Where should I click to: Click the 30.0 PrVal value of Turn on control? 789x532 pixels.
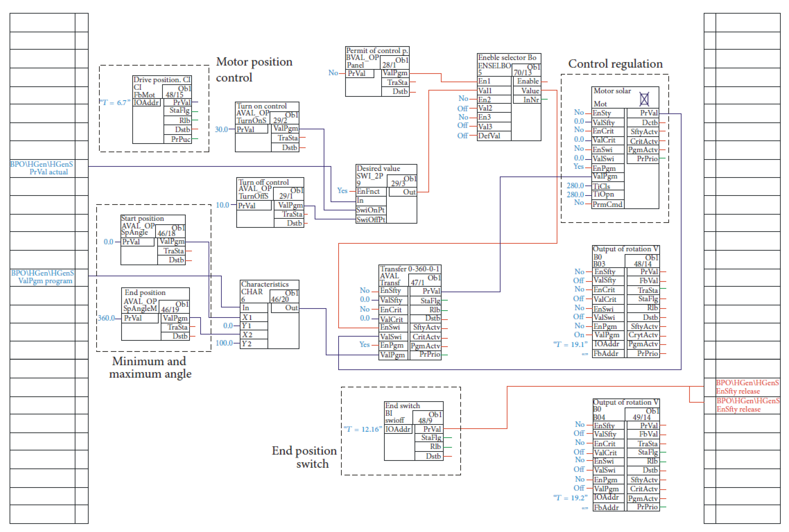(x=221, y=129)
